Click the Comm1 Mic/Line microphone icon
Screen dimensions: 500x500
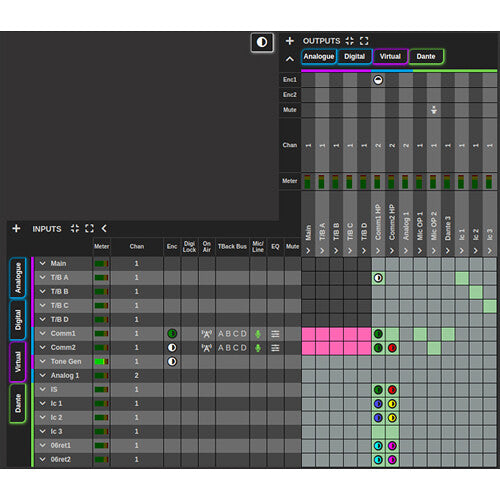[x=258, y=334]
